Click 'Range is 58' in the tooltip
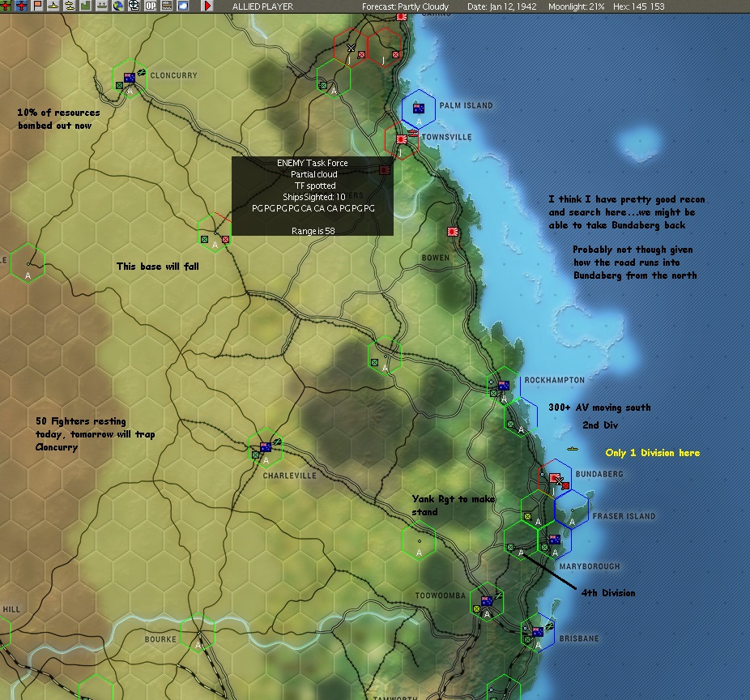The image size is (750, 700). (313, 231)
